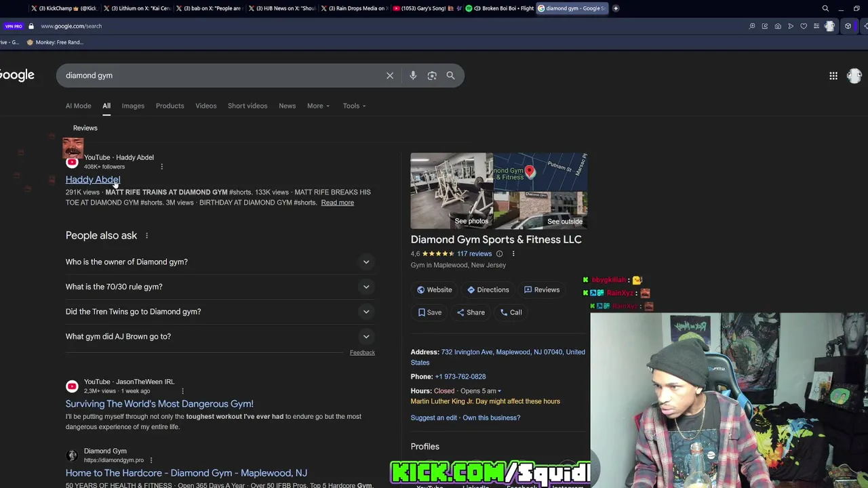Open the Google account avatar
The height and width of the screenshot is (488, 868).
click(x=854, y=76)
